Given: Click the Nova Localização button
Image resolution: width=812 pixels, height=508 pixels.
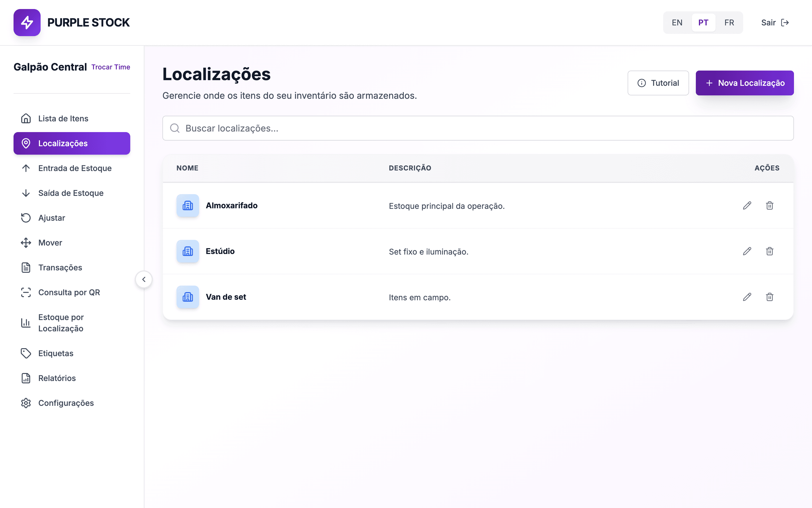Looking at the screenshot, I should 745,83.
